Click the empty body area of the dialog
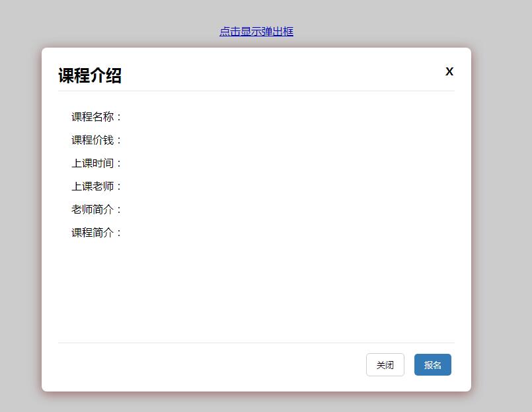 256,291
